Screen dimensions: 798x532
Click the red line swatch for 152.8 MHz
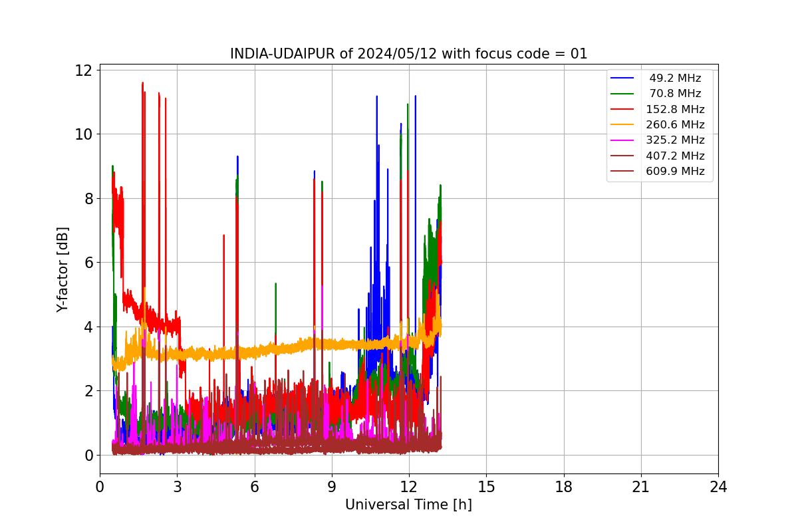click(x=622, y=109)
